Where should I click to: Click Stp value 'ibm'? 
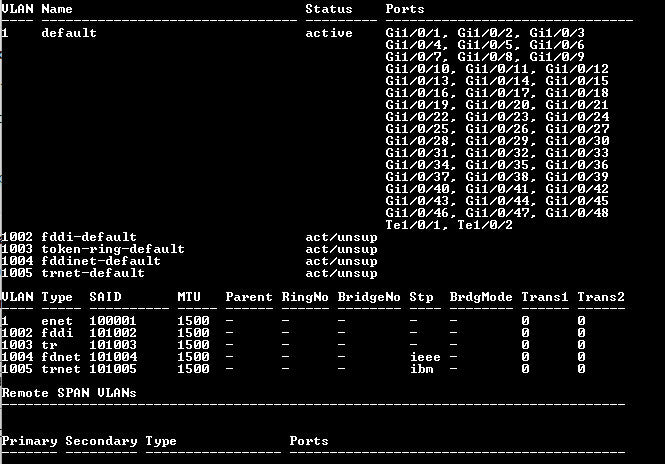pyautogui.click(x=422, y=369)
